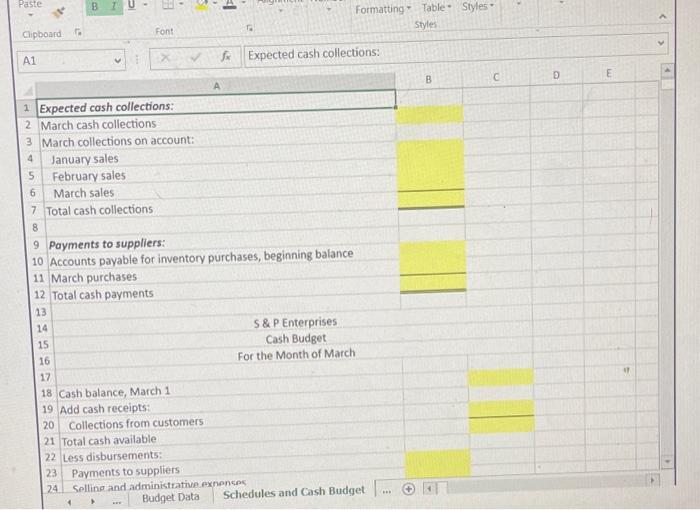Select column E header
Image resolution: width=700 pixels, height=510 pixels.
[608, 73]
